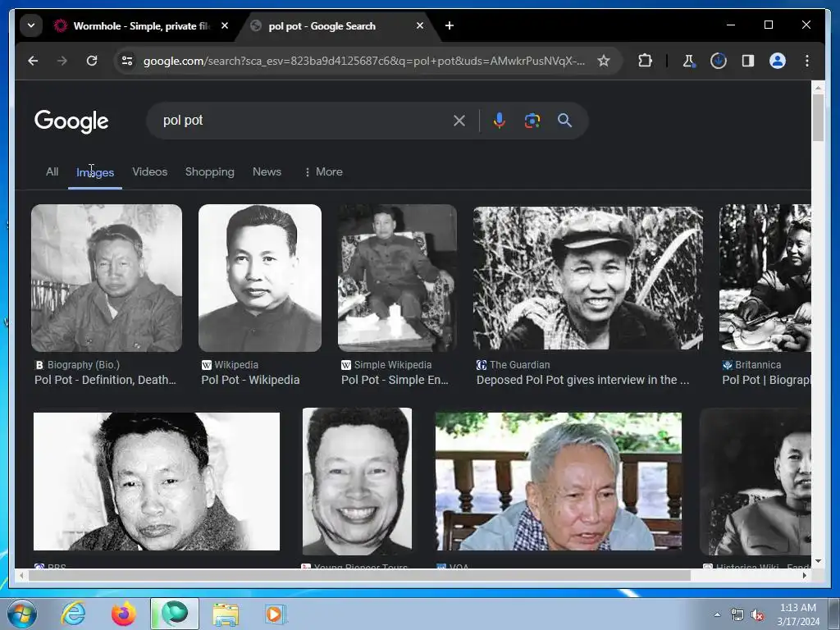This screenshot has width=840, height=630.
Task: Open the Young Pioneer Tours smiling thumbnail
Action: pos(358,481)
